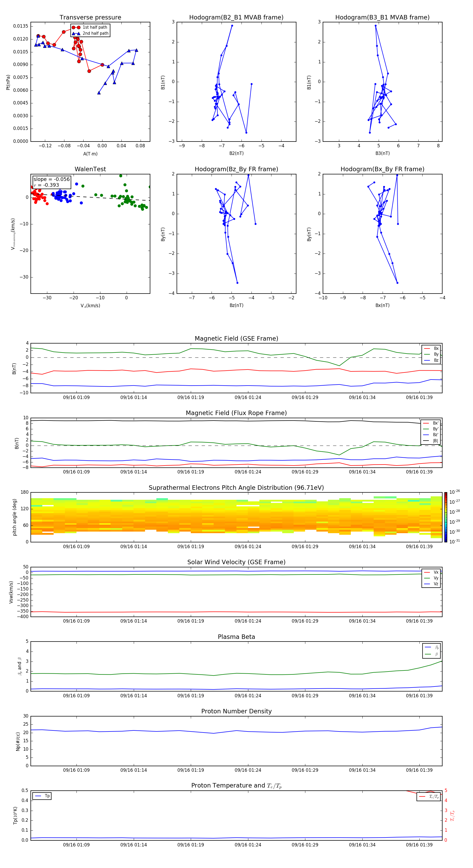Click the 'B2(nT)' x-axis label
This screenshot has width=473, height=868.
(236, 153)
